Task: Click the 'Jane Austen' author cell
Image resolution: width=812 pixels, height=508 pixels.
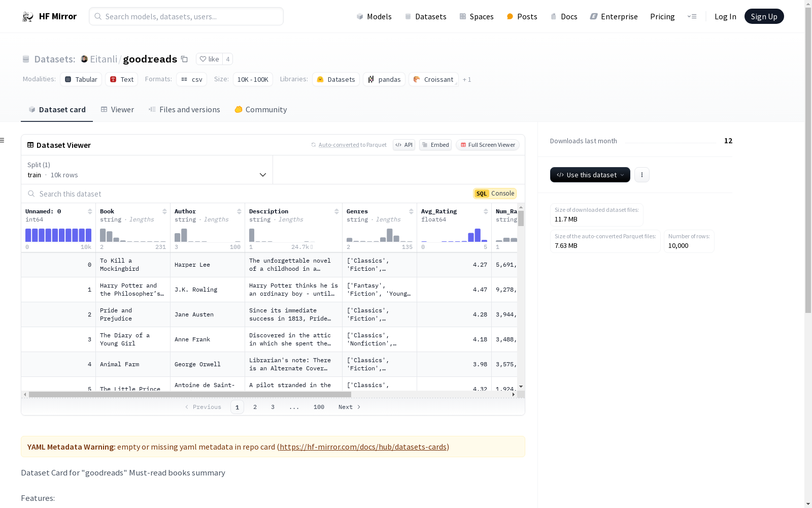Action: click(x=207, y=314)
